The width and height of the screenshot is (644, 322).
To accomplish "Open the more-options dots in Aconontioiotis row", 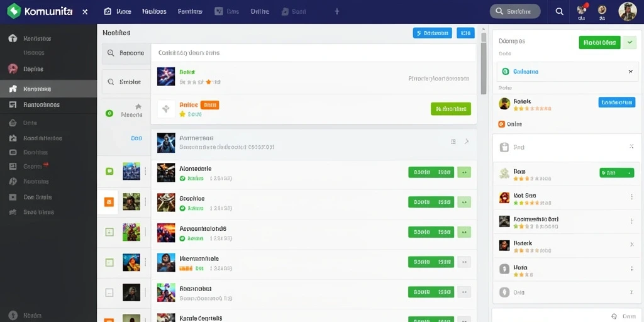I will tap(464, 232).
